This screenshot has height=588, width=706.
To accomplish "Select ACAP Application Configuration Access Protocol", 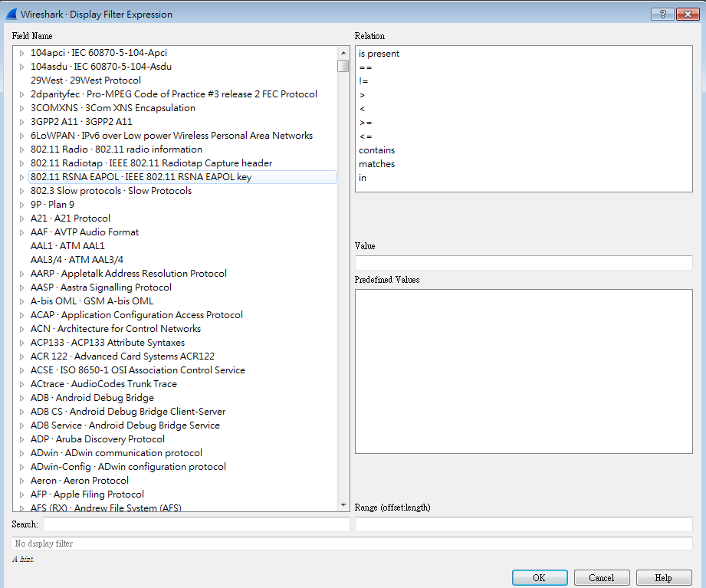I will click(136, 315).
